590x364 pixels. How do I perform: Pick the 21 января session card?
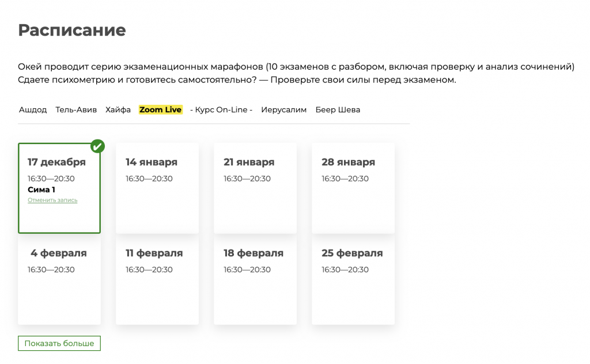pos(255,188)
